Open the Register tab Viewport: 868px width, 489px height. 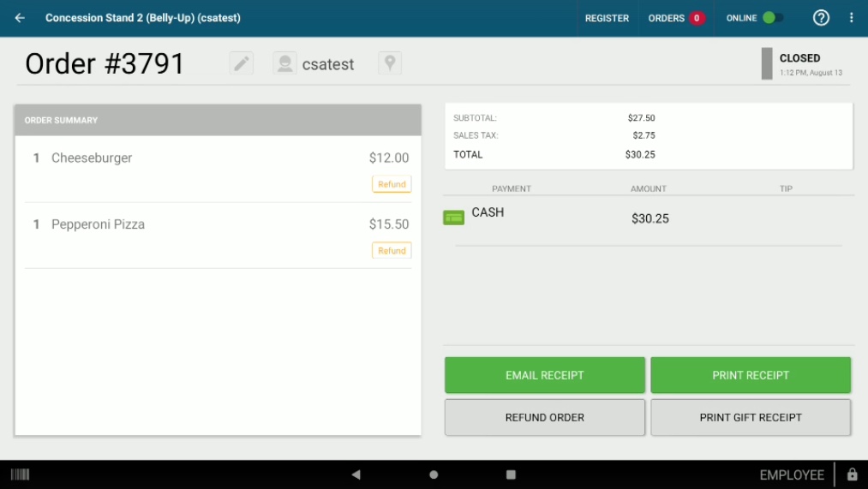607,18
